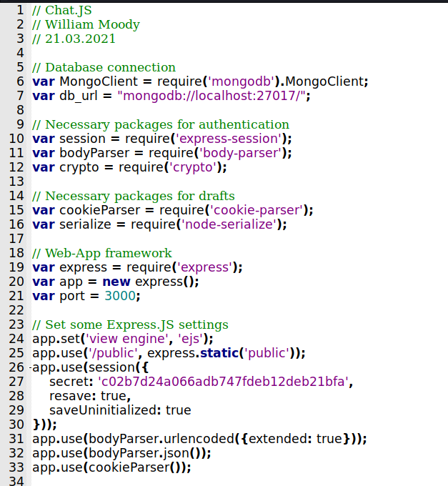Click the "saveUninitialized" key
The height and width of the screenshot is (486, 448).
pos(103,410)
